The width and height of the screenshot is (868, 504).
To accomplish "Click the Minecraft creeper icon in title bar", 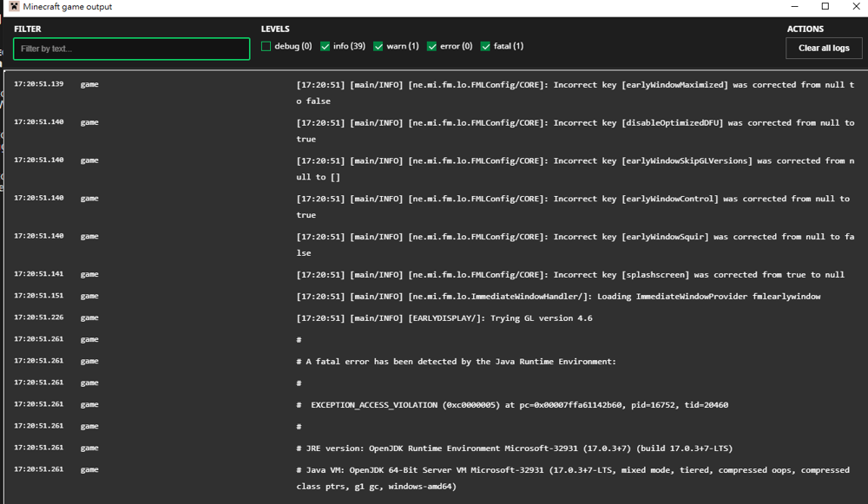I will (14, 7).
